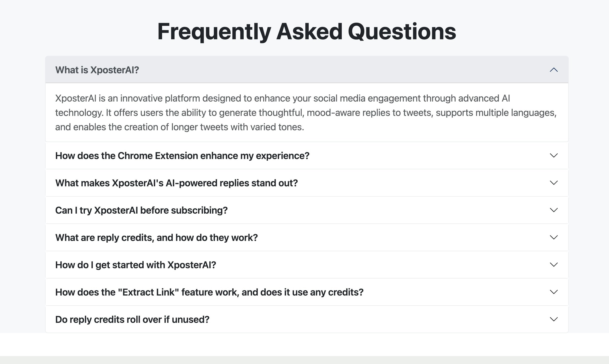Expand the "Extract Link" feature question
This screenshot has width=609, height=364.
tap(307, 292)
